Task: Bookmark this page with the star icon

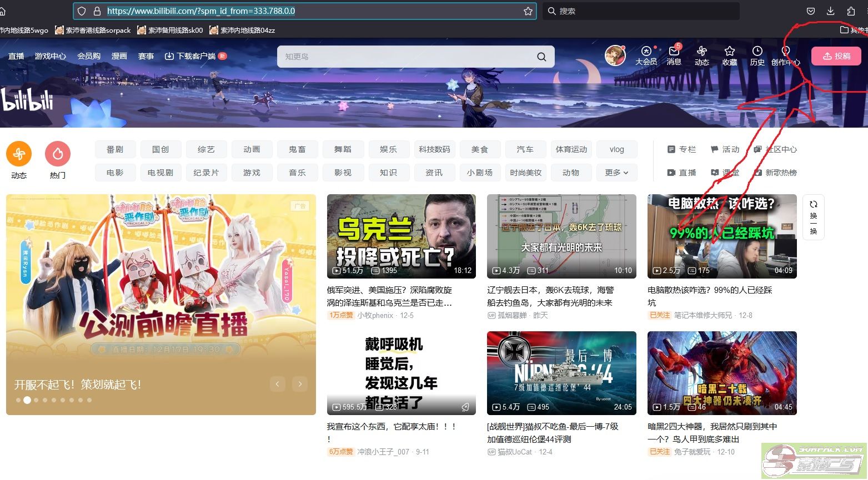Action: [528, 11]
